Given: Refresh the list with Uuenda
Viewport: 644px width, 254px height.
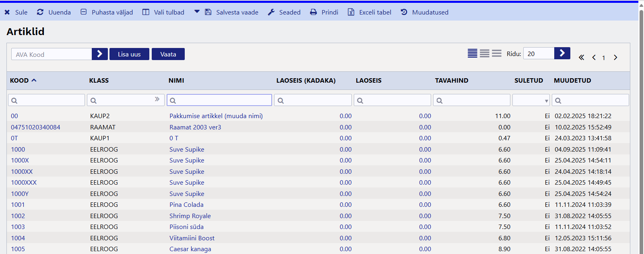Looking at the screenshot, I should [40, 12].
